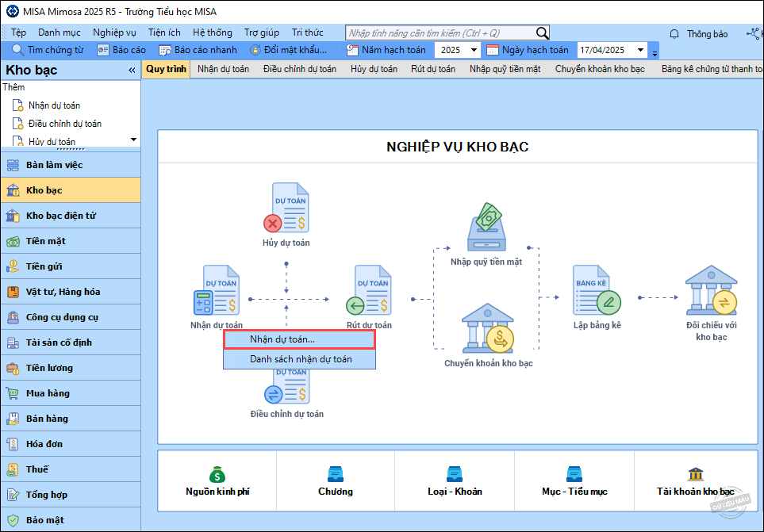The width and height of the screenshot is (764, 532).
Task: Open the Bảo mật module
Action: click(71, 519)
